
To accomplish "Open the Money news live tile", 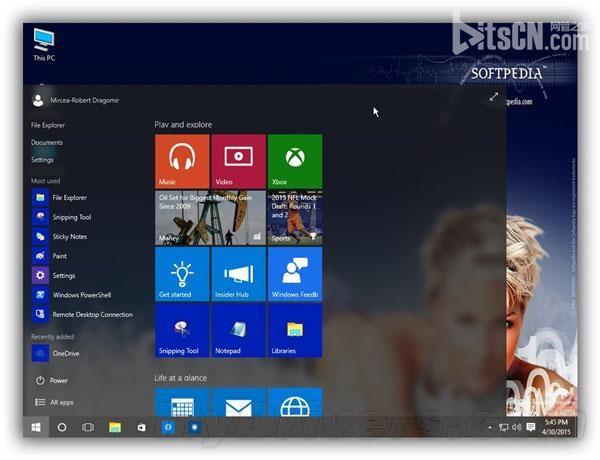I will [x=210, y=218].
